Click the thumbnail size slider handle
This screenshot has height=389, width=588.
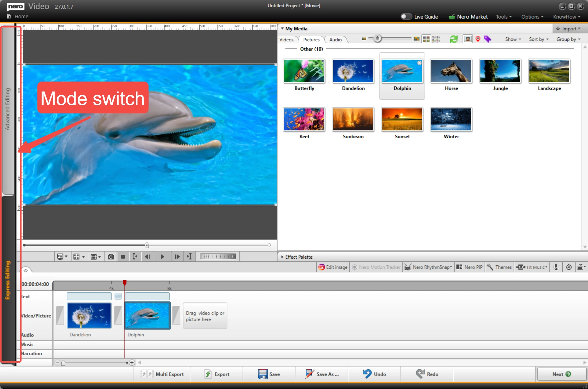click(377, 39)
